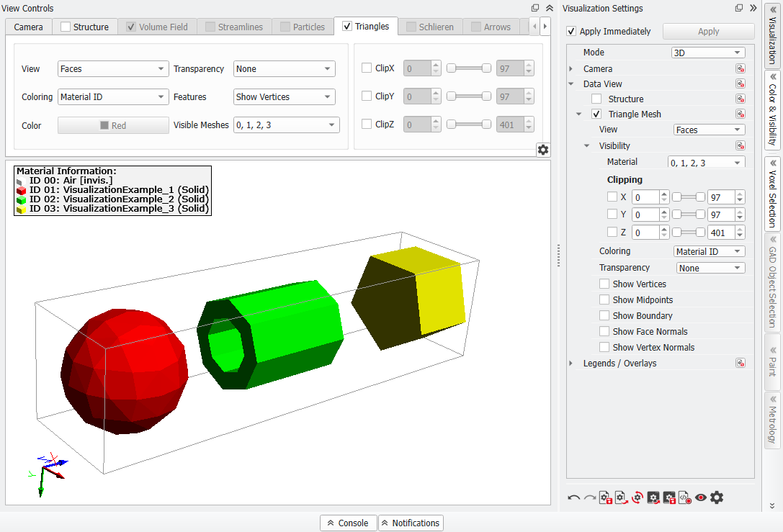Click the Apply button

[x=708, y=32]
